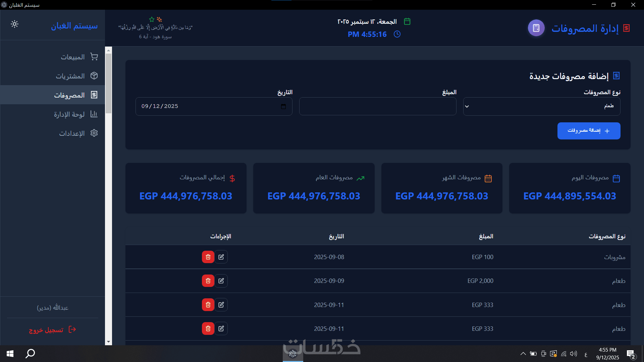The height and width of the screenshot is (362, 644).
Task: Open لوحة الإدارة dashboard page
Action: 69,114
